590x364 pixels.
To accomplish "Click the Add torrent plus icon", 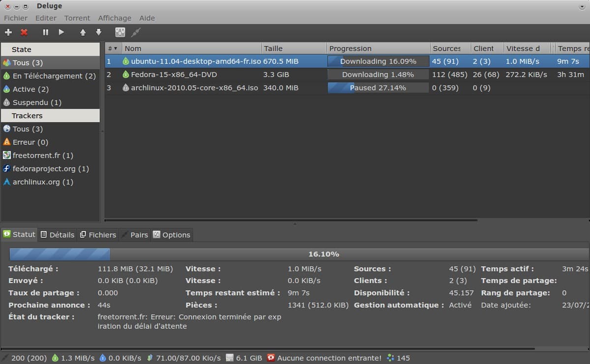I will point(8,32).
